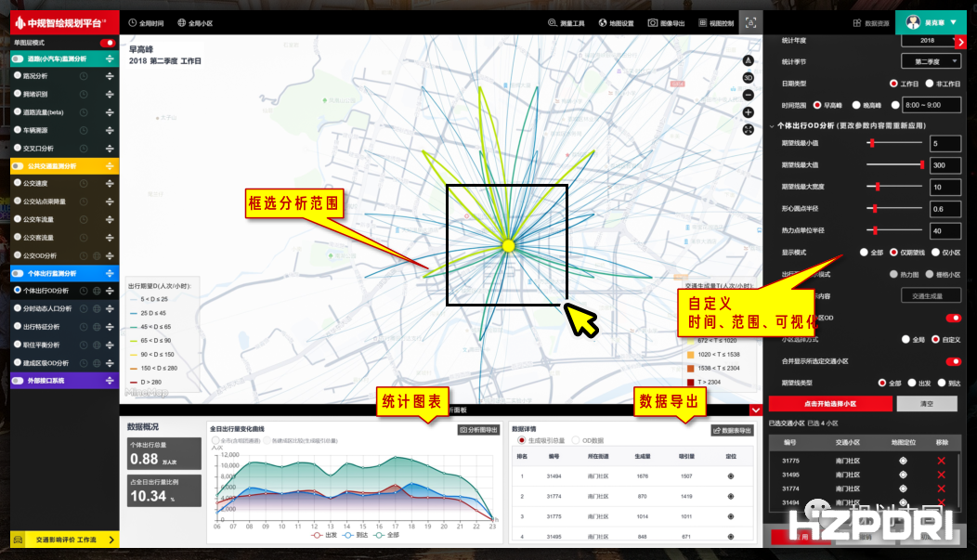Open 地图设置 map settings
Image resolution: width=977 pixels, height=560 pixels.
616,22
